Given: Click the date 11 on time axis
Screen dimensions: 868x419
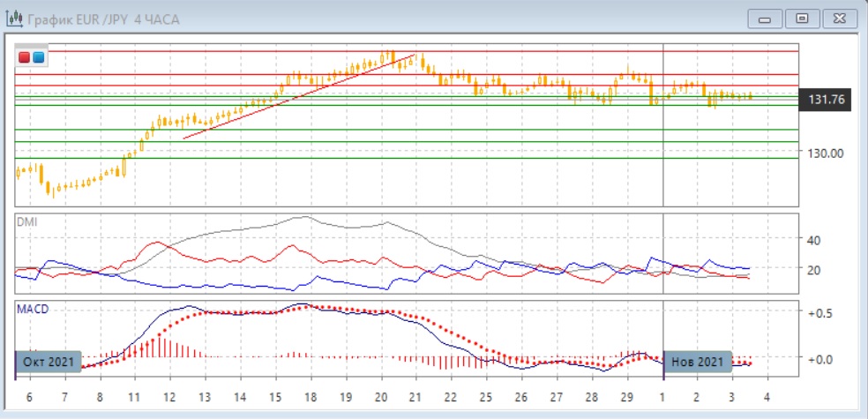Looking at the screenshot, I should click(134, 398).
